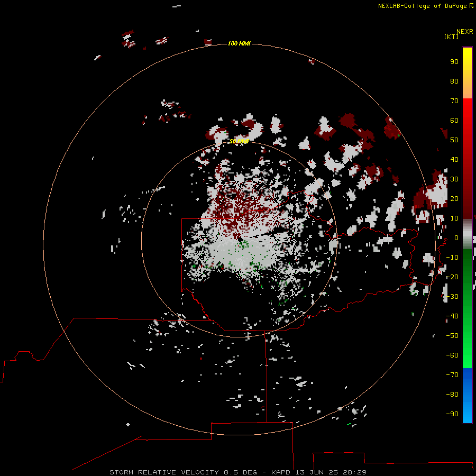Click the 20 value on velocity scale
Image resolution: width=476 pixels, height=476 pixels.
[454, 198]
